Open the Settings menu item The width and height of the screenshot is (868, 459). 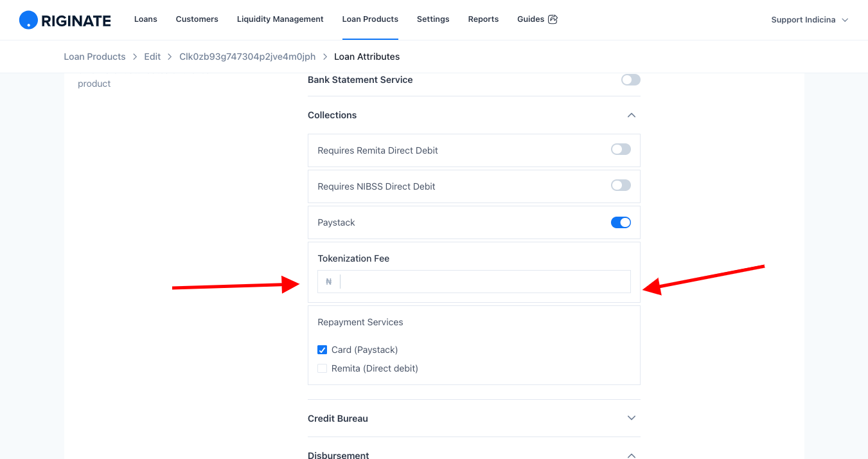pyautogui.click(x=433, y=19)
